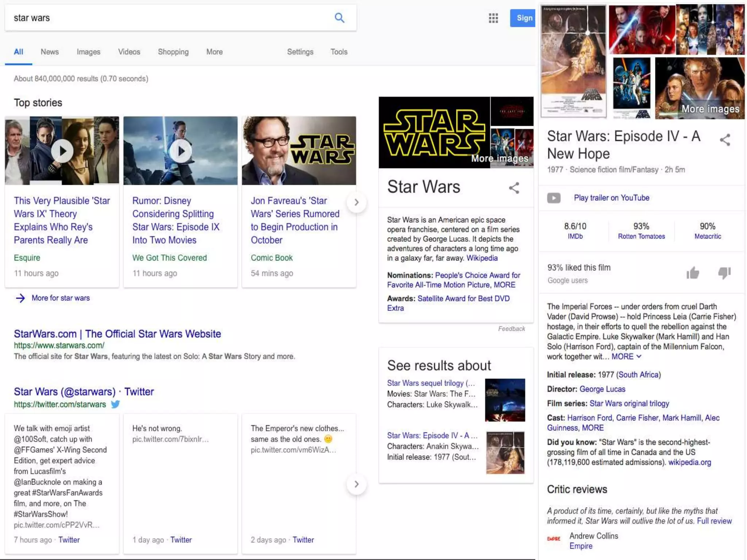Screen dimensions: 747x560
Task: Click the YouTube play trailer icon
Action: pyautogui.click(x=553, y=198)
